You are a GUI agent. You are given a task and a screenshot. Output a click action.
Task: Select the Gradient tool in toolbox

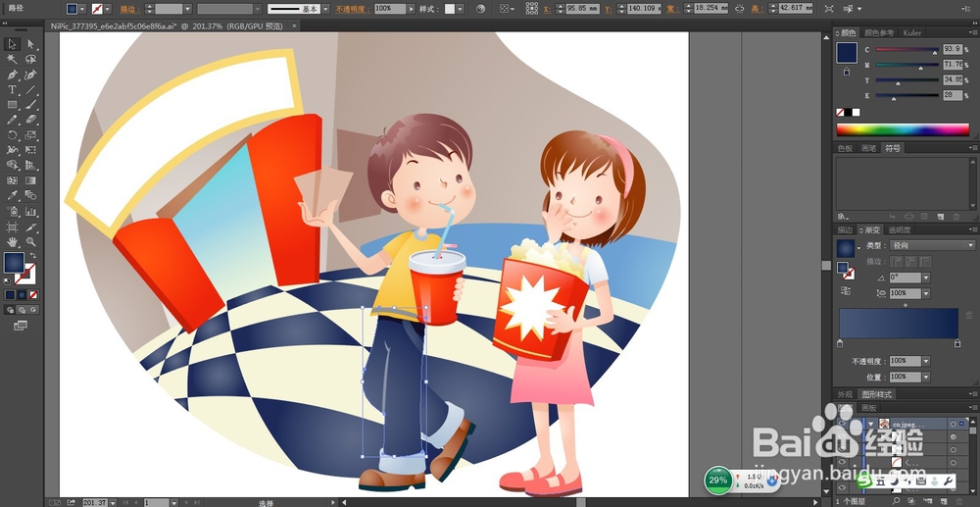pos(30,180)
